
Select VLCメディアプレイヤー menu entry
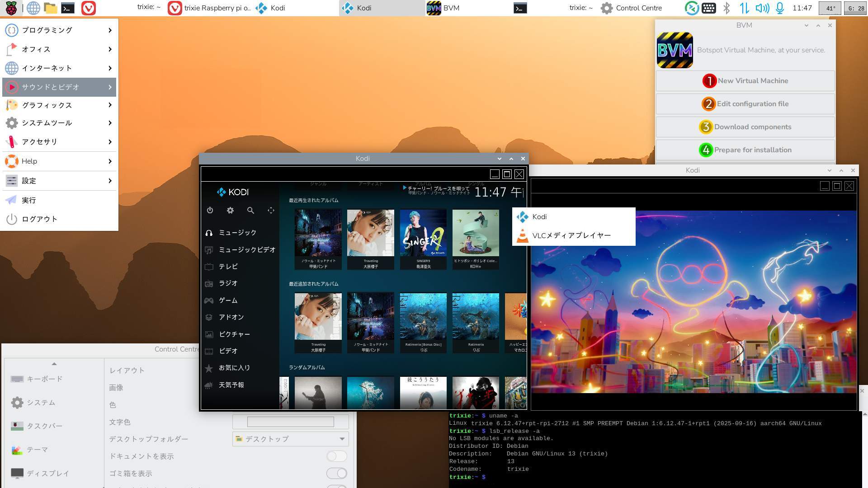(571, 235)
